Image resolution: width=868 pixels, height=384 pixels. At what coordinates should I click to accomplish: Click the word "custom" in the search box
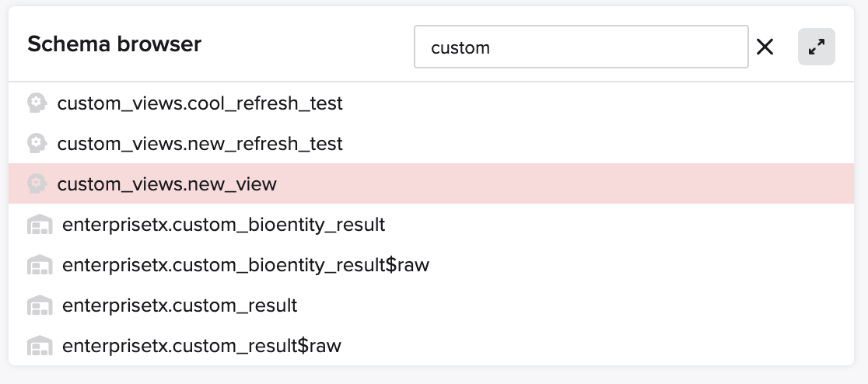point(460,48)
